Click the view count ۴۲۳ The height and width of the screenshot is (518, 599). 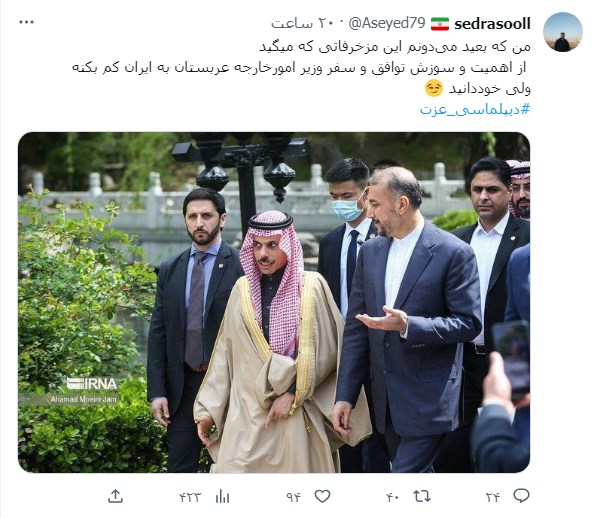[x=190, y=497]
